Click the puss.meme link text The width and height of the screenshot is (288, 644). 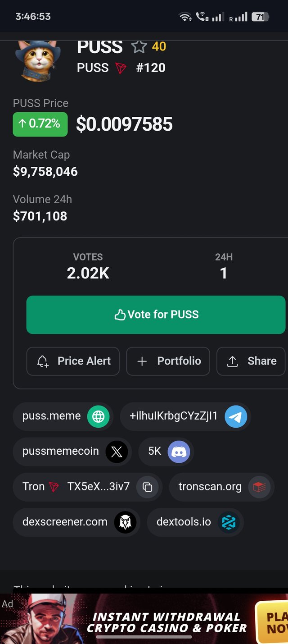pyautogui.click(x=52, y=416)
